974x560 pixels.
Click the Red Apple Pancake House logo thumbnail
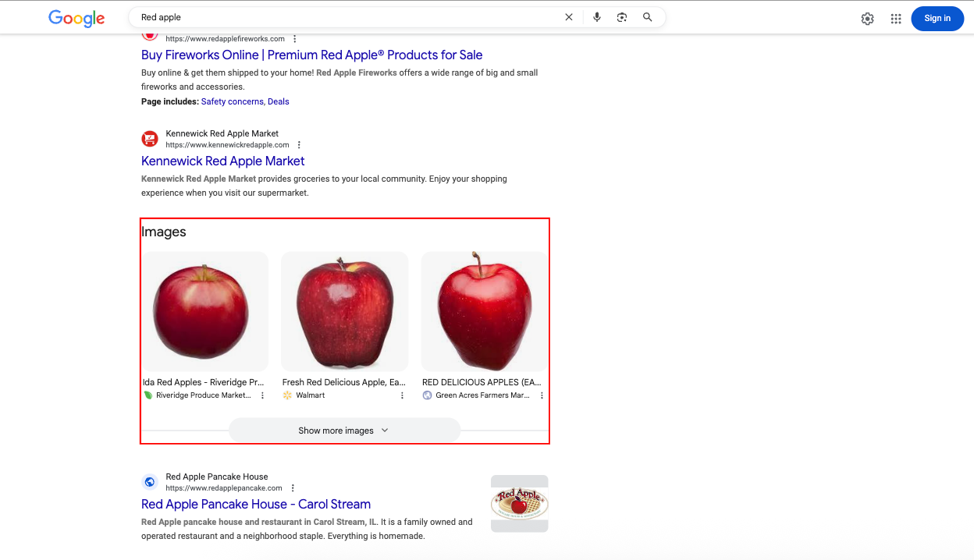pyautogui.click(x=520, y=504)
